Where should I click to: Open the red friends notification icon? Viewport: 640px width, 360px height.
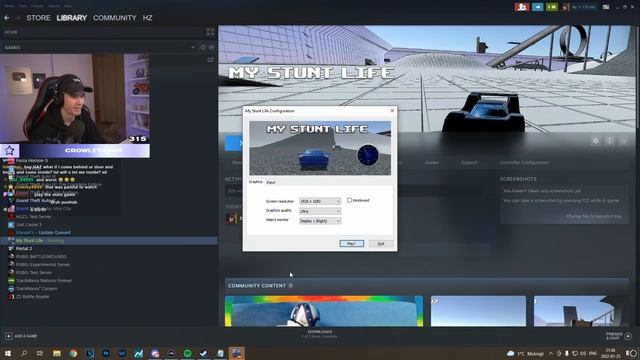[522, 7]
